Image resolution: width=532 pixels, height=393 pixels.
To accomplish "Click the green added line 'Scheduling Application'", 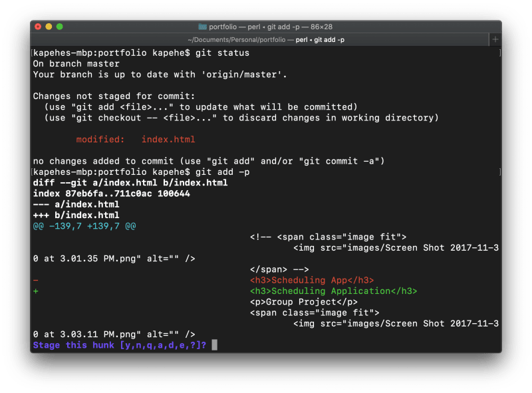I will pos(332,291).
